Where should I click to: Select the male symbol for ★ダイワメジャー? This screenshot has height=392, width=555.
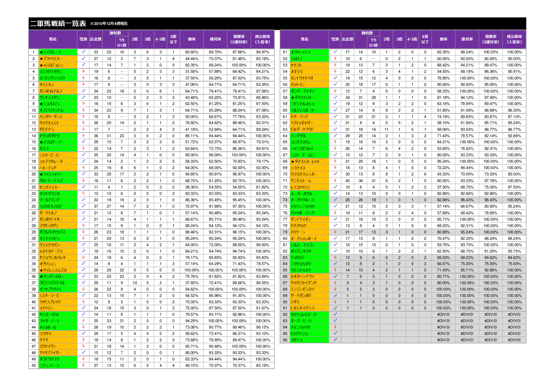335,97
